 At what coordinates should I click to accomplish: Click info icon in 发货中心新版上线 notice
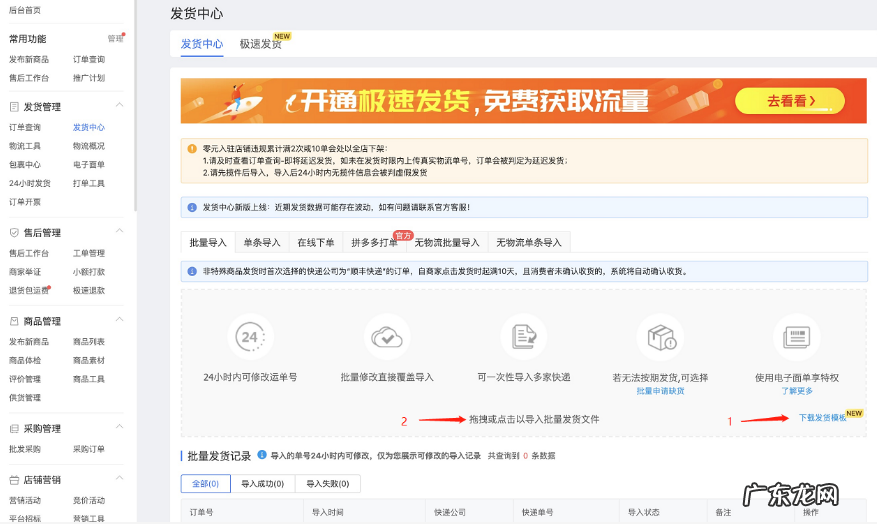click(x=192, y=207)
